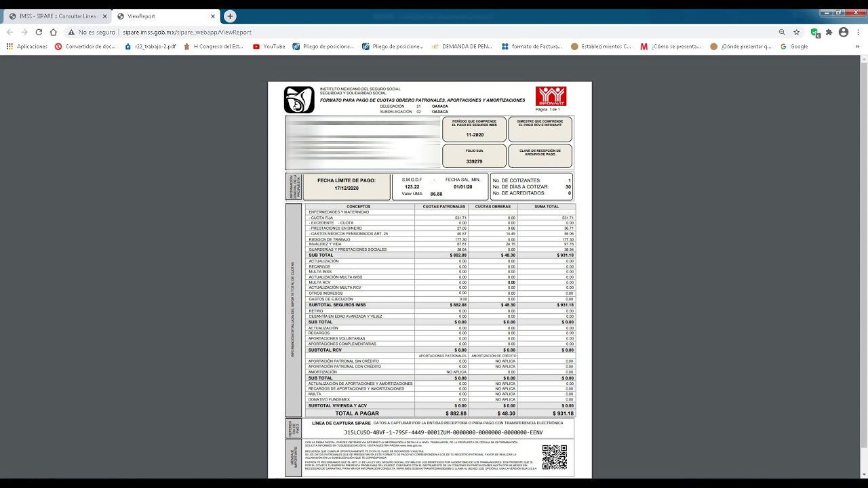Click the No. DE COTIZANTES label

517,180
